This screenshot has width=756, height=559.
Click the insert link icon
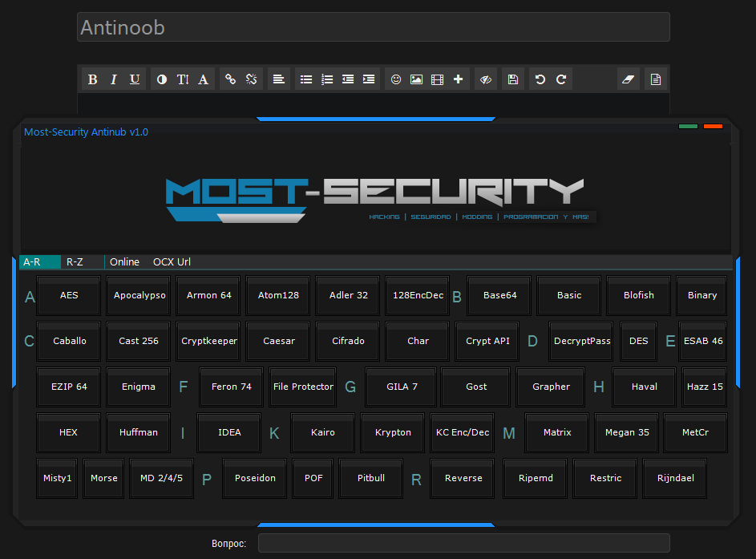[230, 79]
